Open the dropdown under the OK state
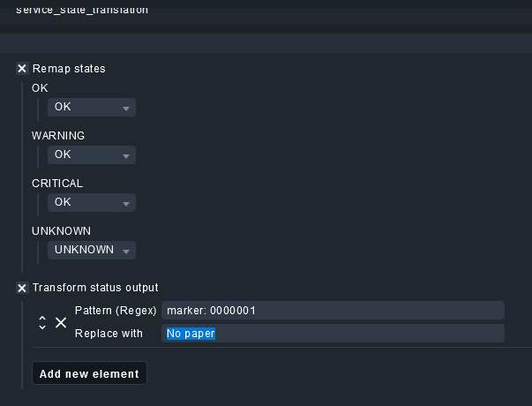532x406 pixels. pyautogui.click(x=91, y=107)
